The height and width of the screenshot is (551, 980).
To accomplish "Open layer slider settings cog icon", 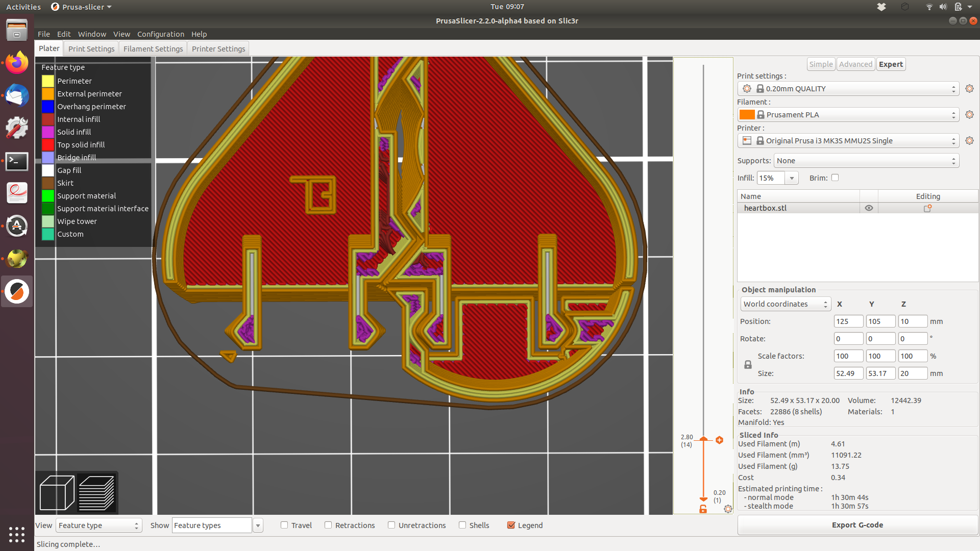I will (728, 509).
